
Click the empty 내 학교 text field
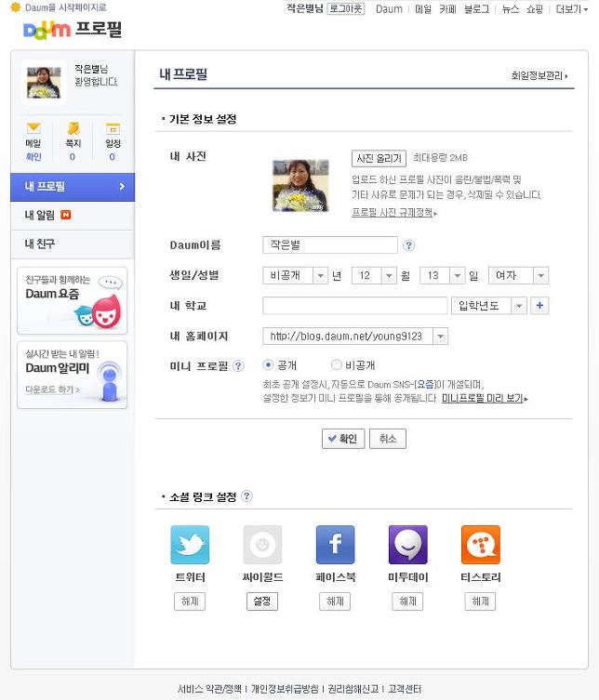[355, 306]
